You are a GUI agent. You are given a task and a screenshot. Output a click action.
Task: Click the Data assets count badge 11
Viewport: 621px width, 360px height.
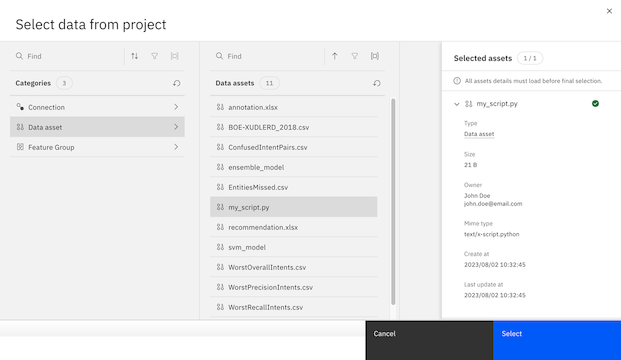coord(269,83)
